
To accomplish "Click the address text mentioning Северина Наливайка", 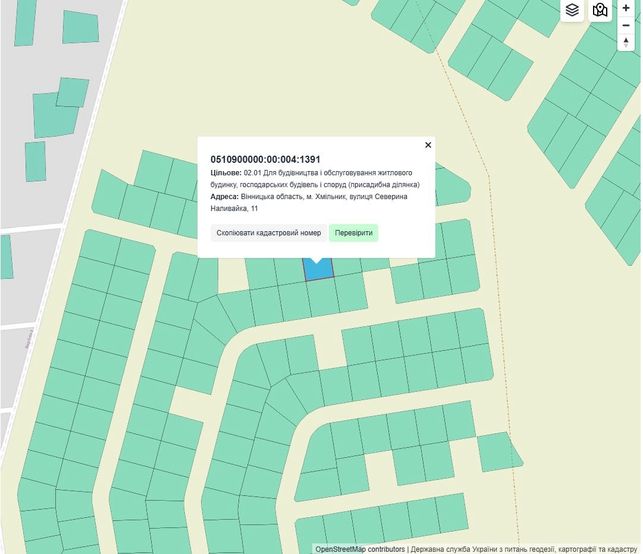I will (x=309, y=203).
